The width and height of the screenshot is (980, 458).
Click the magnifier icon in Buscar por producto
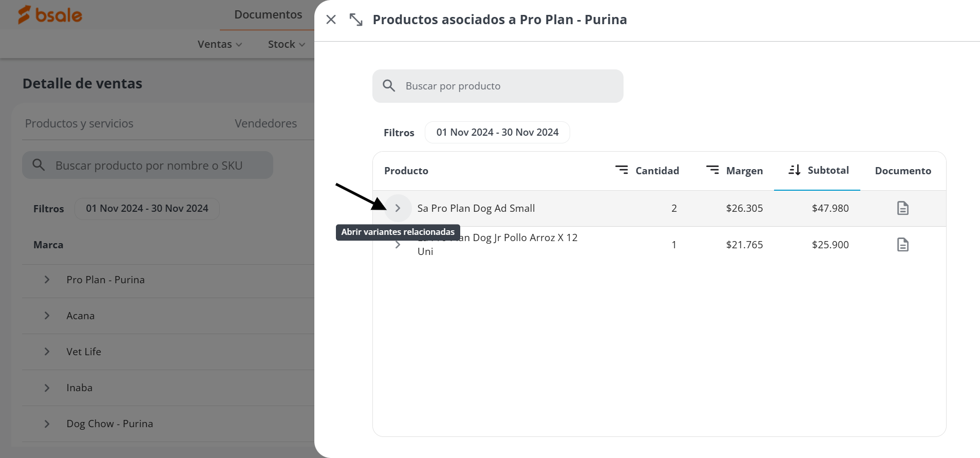pyautogui.click(x=389, y=86)
